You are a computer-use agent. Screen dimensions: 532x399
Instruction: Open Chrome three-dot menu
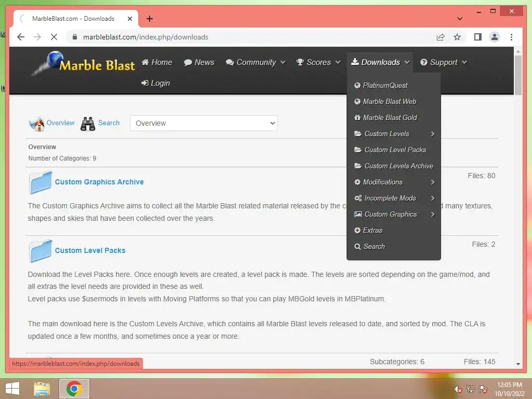point(511,37)
